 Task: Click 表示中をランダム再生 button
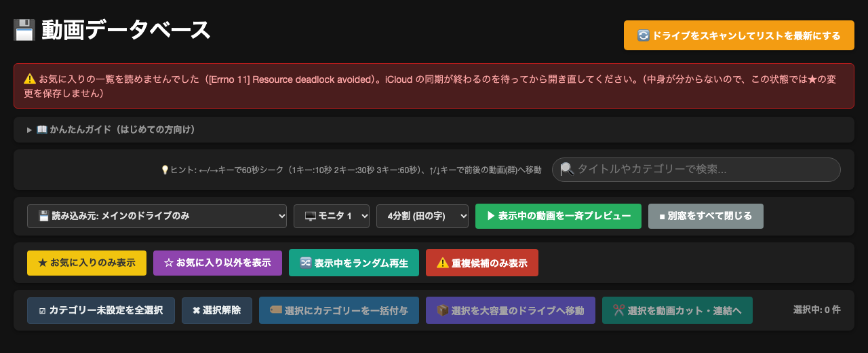click(x=354, y=263)
